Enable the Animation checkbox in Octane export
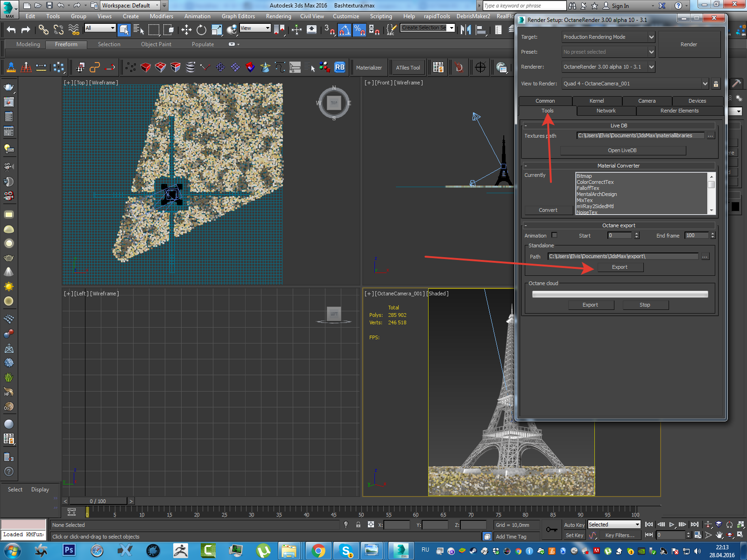 pos(554,235)
